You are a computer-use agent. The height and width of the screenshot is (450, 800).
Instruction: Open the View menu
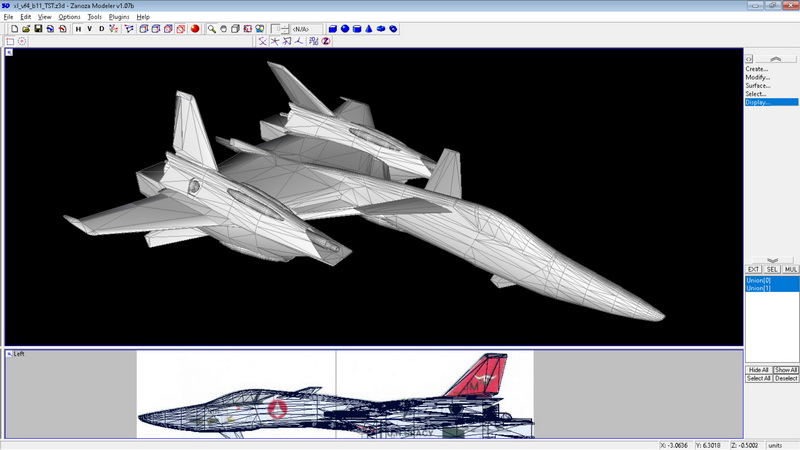click(44, 17)
